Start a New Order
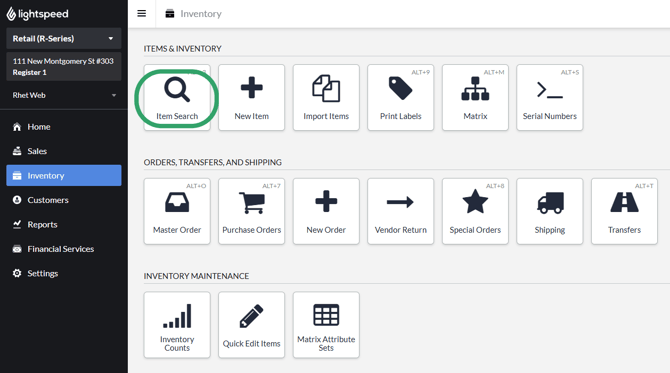 point(326,211)
